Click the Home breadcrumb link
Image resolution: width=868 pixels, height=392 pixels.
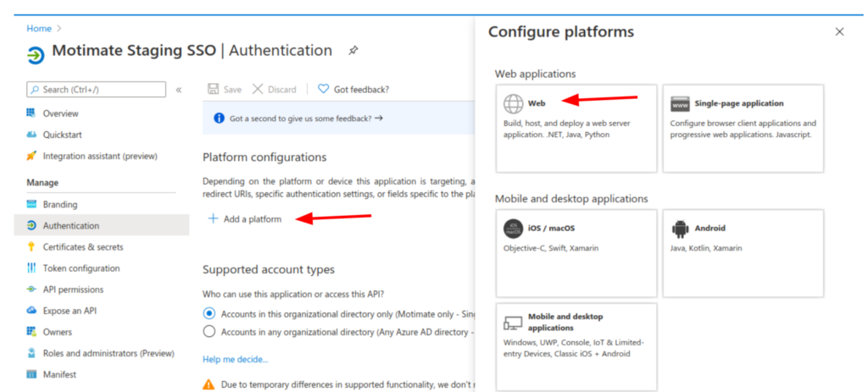point(39,28)
